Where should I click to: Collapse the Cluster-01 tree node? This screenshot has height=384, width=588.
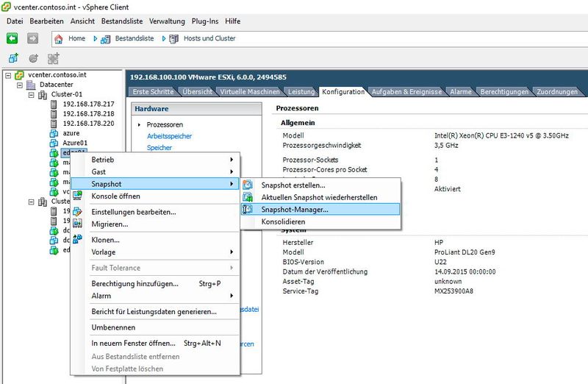tap(31, 95)
